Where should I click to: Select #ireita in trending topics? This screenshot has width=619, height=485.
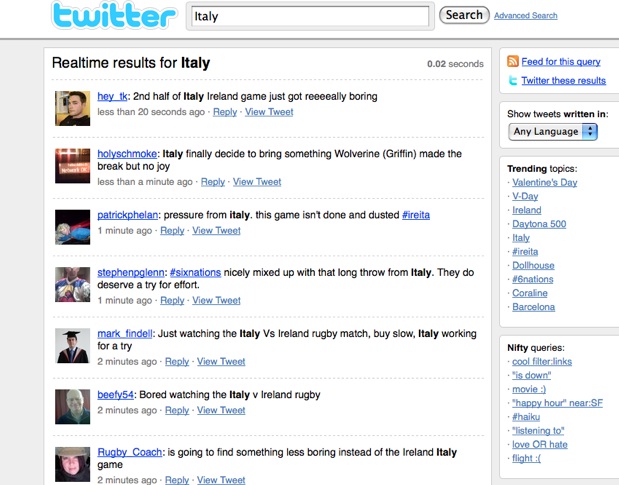(x=525, y=251)
